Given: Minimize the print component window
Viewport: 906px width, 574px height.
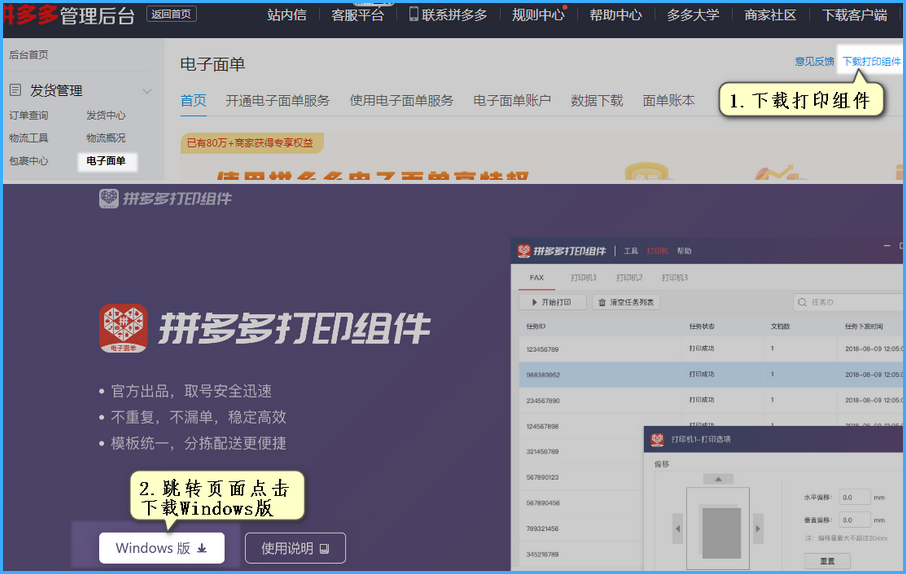Looking at the screenshot, I should click(887, 246).
